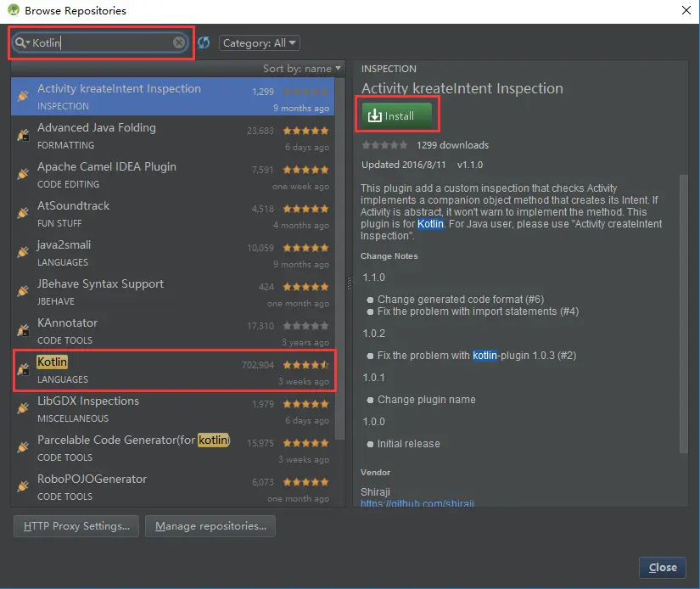Click the plug icon for Activity kreateIntent Inspection
The image size is (700, 589).
tap(23, 96)
